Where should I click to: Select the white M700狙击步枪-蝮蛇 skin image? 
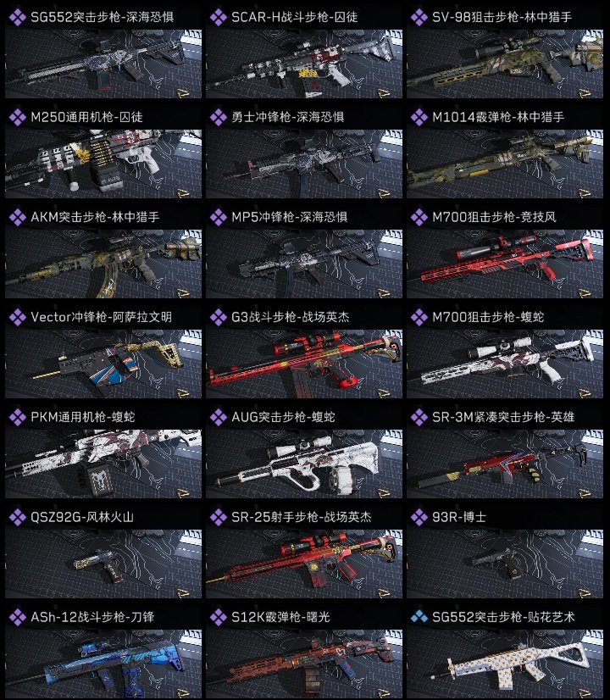tap(505, 364)
